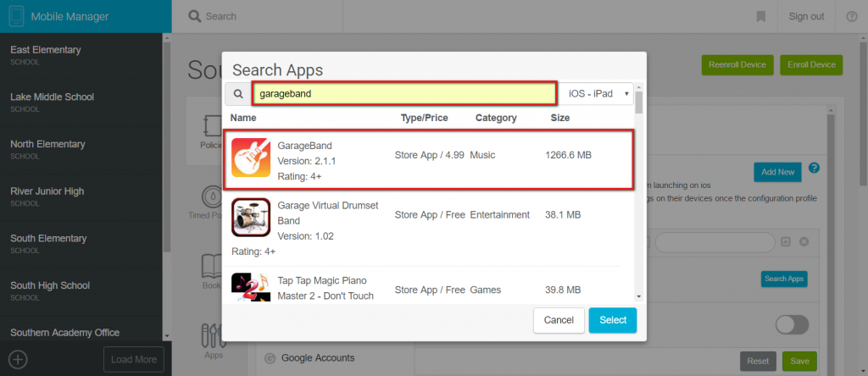868x376 pixels.
Task: Click in the garageband search input
Action: [404, 94]
